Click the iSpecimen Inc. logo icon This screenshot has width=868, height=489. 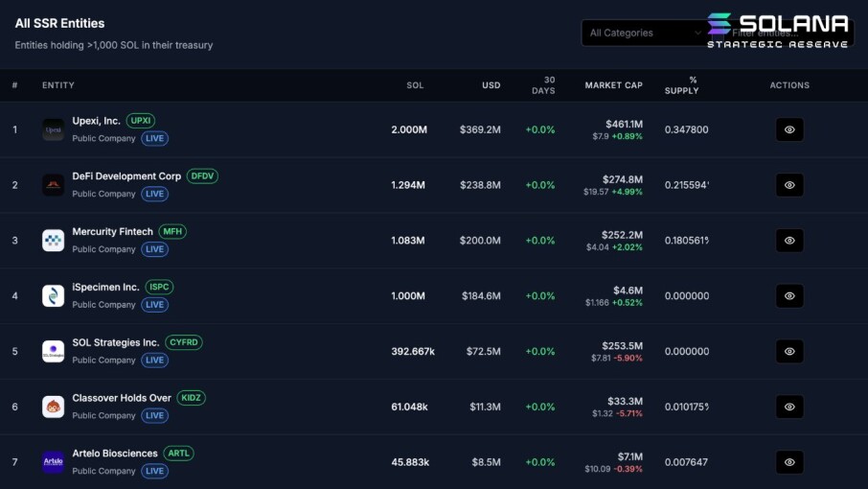point(53,295)
